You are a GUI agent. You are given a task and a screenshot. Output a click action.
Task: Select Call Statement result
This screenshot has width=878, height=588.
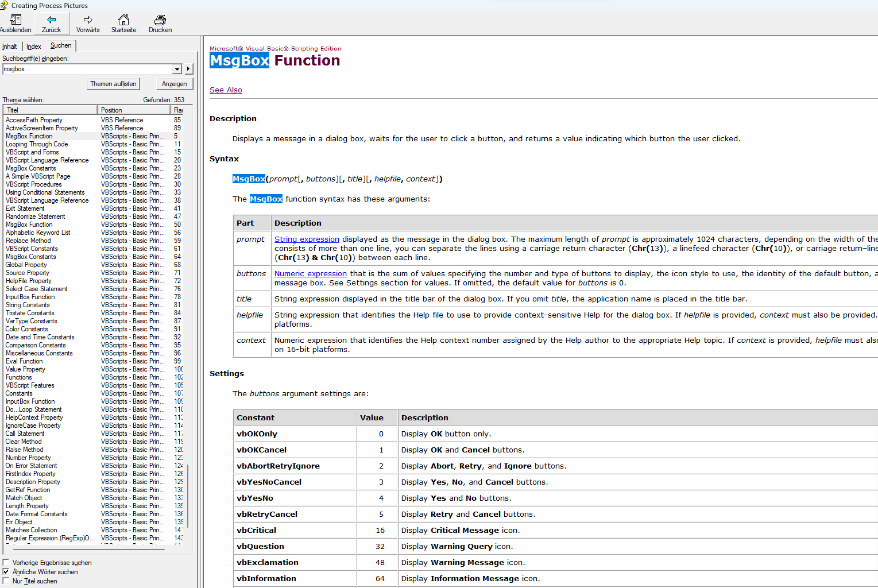(25, 434)
